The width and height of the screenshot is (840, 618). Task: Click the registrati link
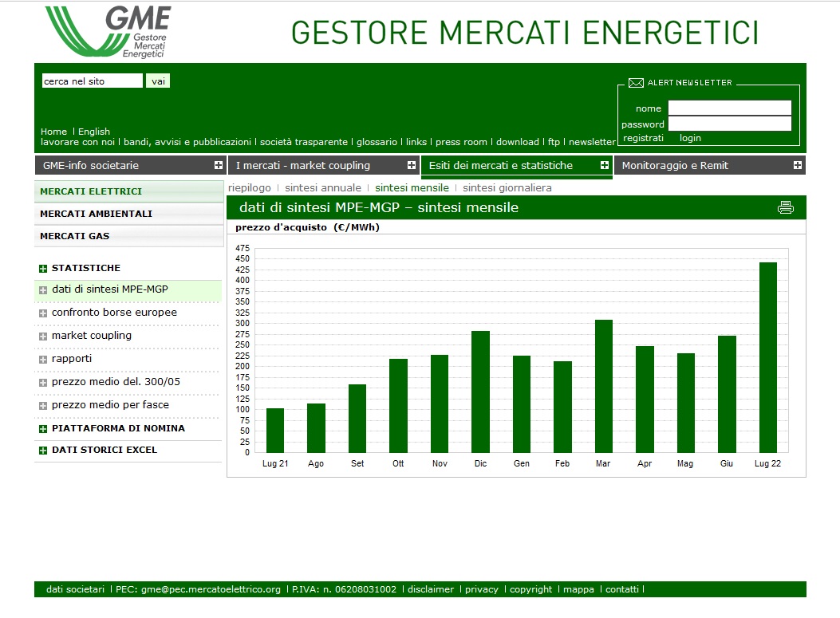pos(644,138)
